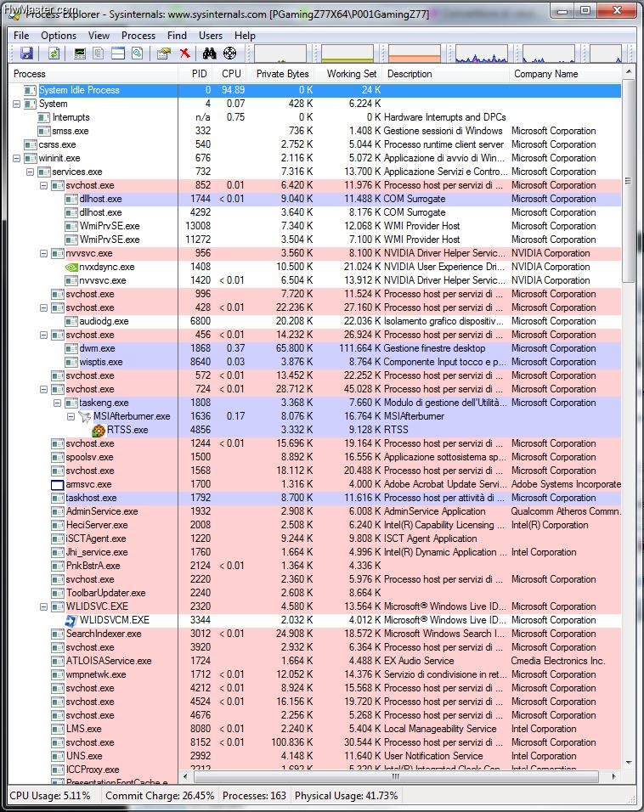Image resolution: width=644 pixels, height=812 pixels.
Task: Click the csrss.exe process icon
Action: pos(31,144)
